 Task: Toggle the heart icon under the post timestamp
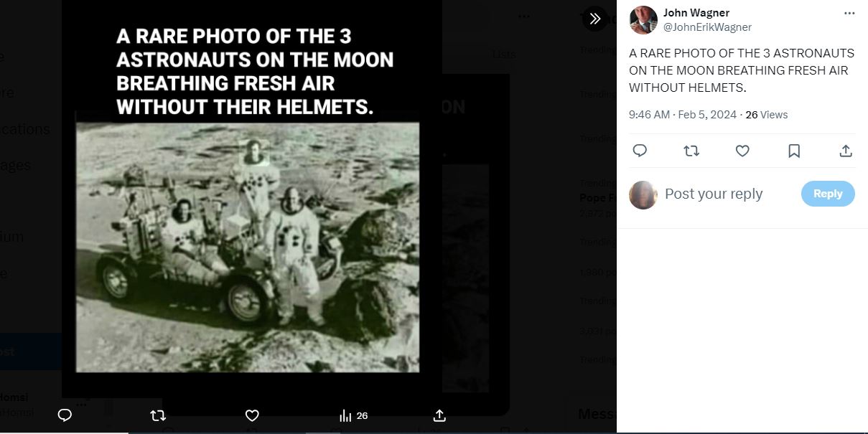point(743,151)
